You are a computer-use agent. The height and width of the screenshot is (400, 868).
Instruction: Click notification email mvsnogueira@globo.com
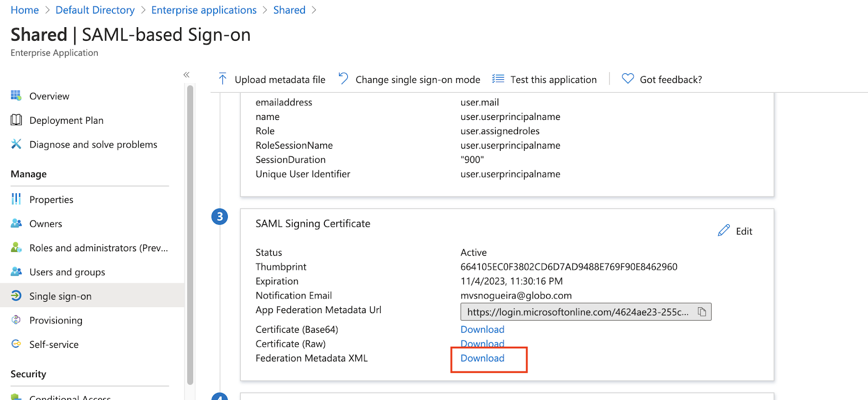pos(516,295)
